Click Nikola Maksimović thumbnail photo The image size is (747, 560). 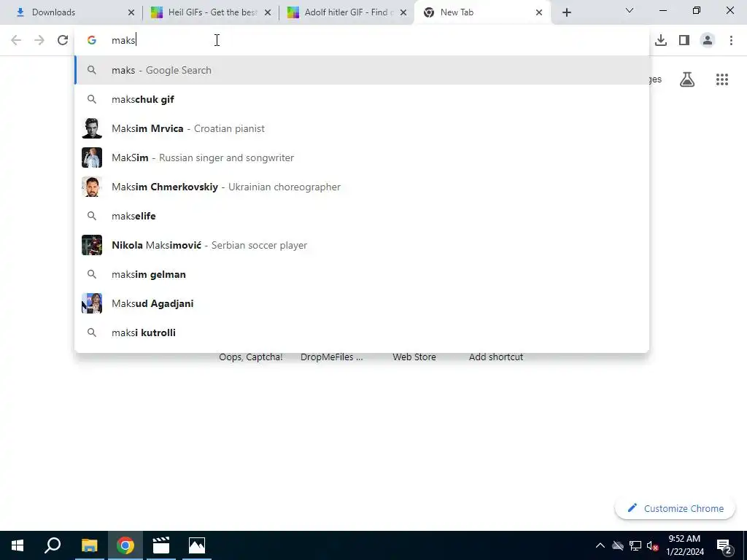(x=91, y=245)
